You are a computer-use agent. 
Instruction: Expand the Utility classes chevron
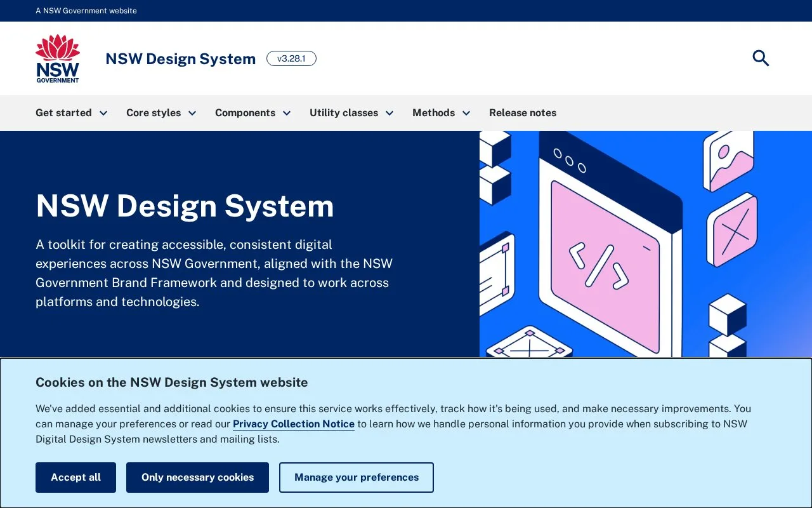tap(390, 113)
